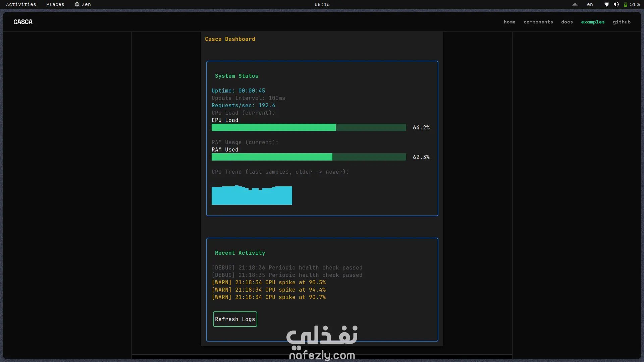Click the CPU Load progress bar
Screen dimensions: 644x362
click(x=309, y=127)
